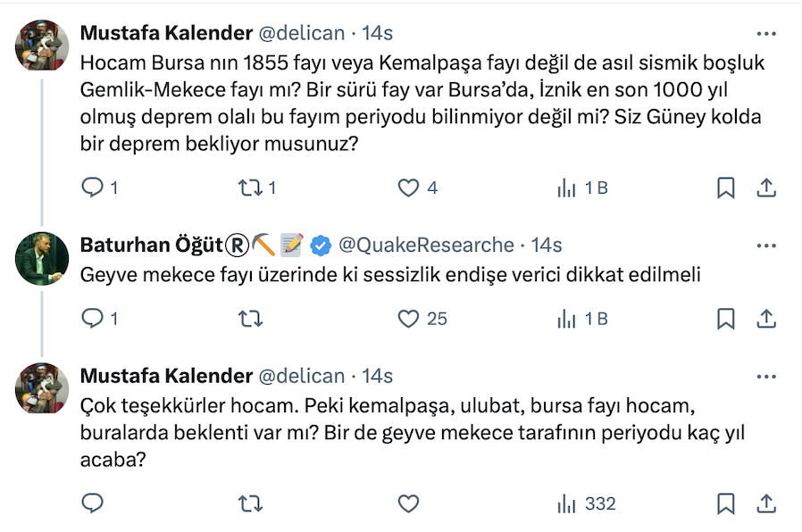The width and height of the screenshot is (802, 532).
Task: Open more options on the last tweet
Action: [x=765, y=376]
